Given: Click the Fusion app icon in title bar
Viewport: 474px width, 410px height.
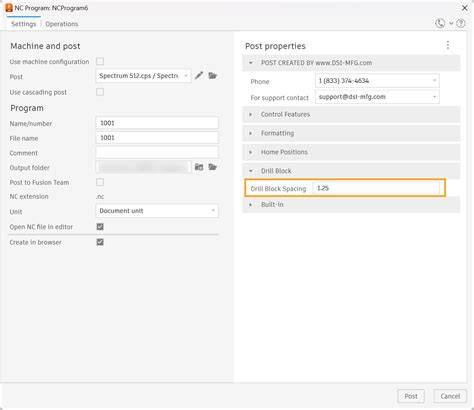Looking at the screenshot, I should point(9,8).
